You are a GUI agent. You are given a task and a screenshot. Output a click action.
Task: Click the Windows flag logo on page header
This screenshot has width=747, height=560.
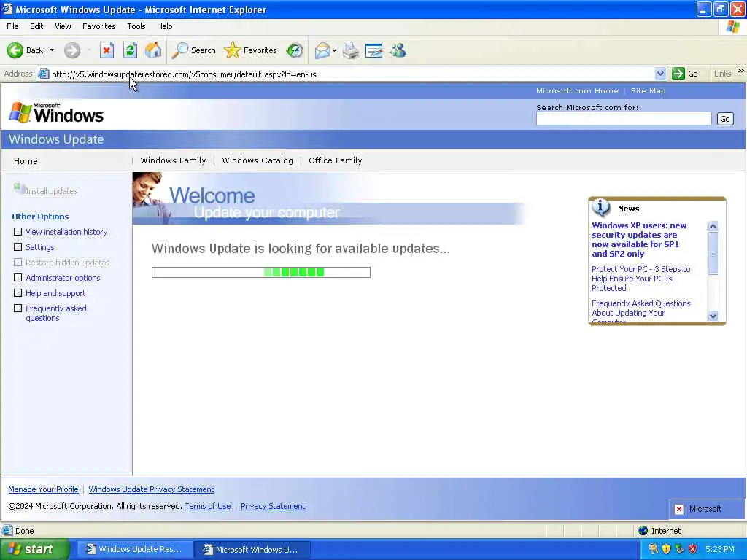tap(20, 113)
